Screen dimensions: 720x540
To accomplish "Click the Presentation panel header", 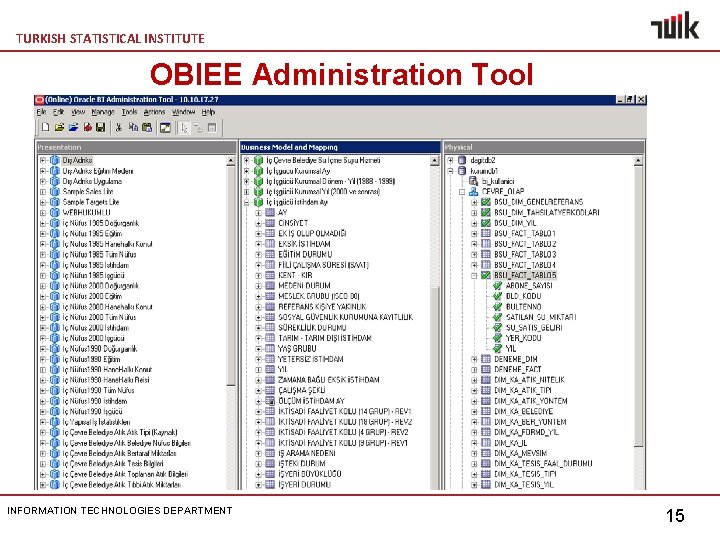I will pos(136,147).
